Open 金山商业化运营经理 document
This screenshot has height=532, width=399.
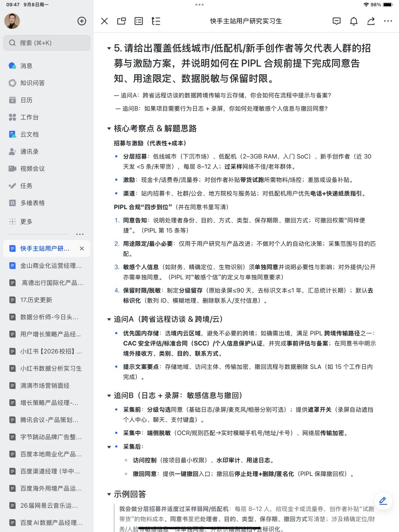[x=47, y=265]
